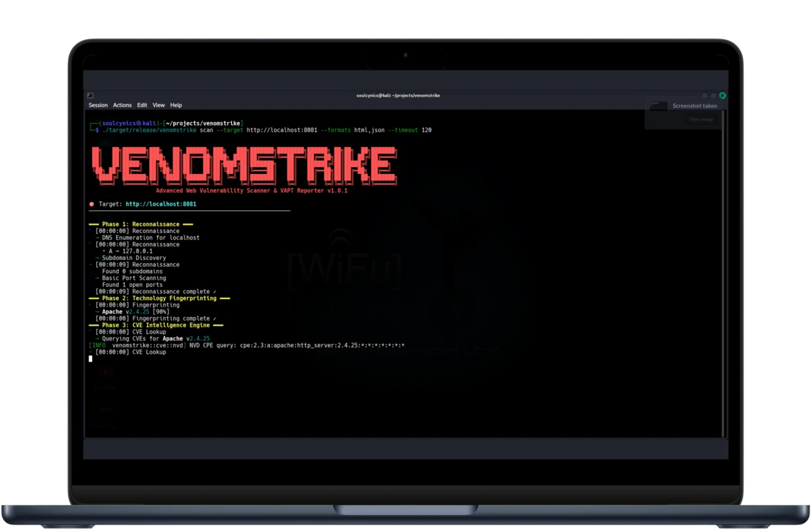The width and height of the screenshot is (812, 530).
Task: Click the Apache v2.4.25 [90%] line
Action: click(x=132, y=312)
